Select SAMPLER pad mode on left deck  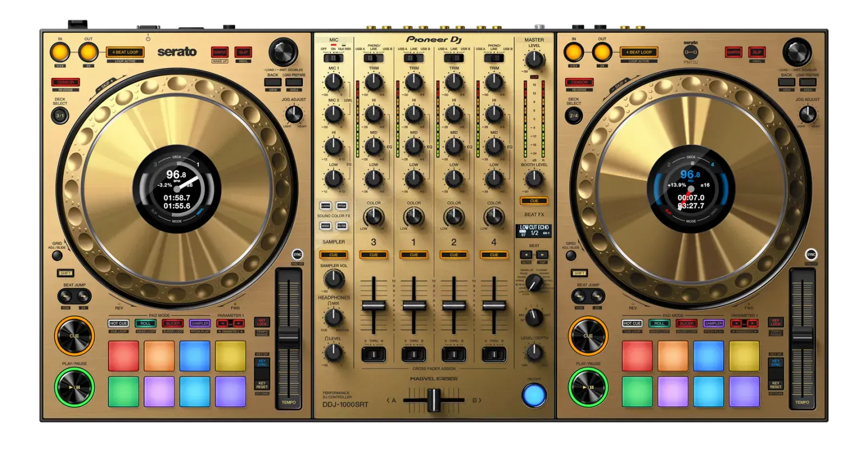click(x=200, y=323)
